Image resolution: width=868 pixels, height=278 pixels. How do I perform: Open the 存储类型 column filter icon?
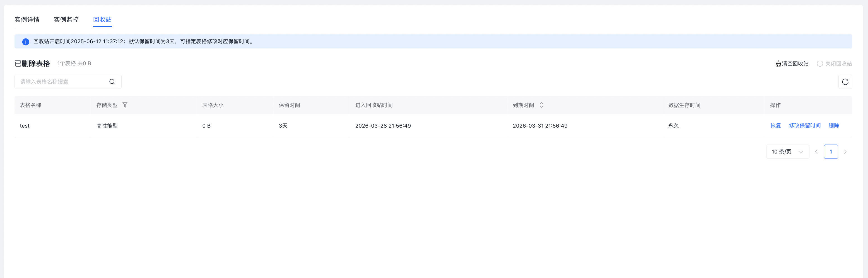[x=125, y=105]
